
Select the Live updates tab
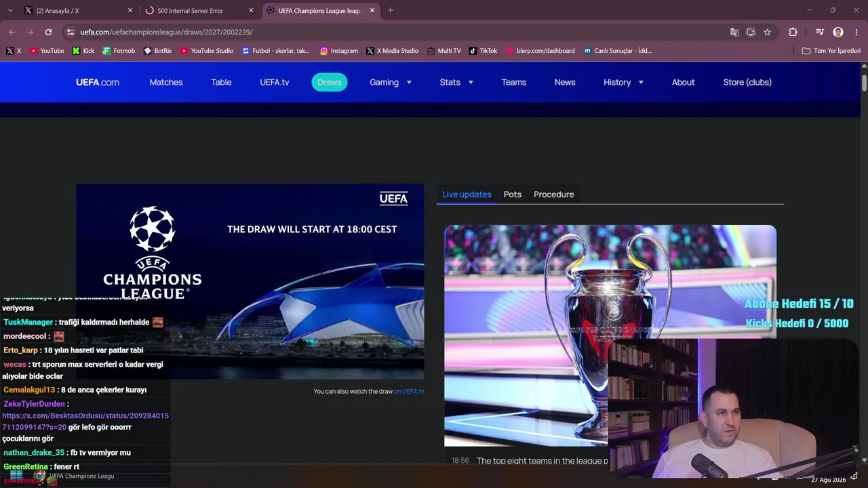pos(467,195)
